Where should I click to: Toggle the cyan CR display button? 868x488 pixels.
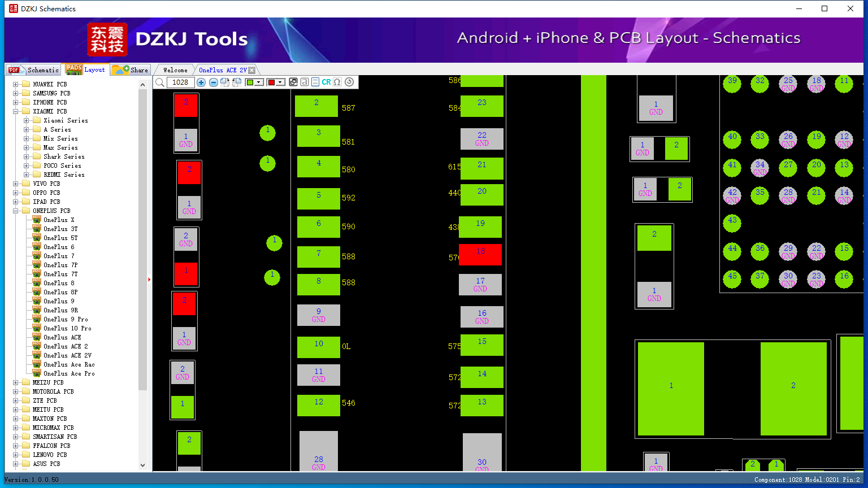coord(327,82)
